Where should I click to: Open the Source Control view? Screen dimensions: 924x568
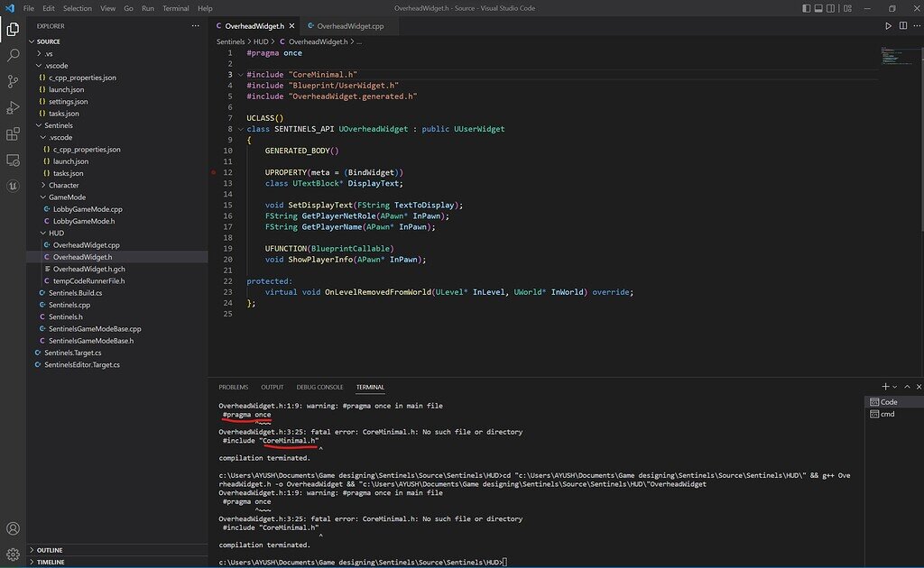[11, 82]
